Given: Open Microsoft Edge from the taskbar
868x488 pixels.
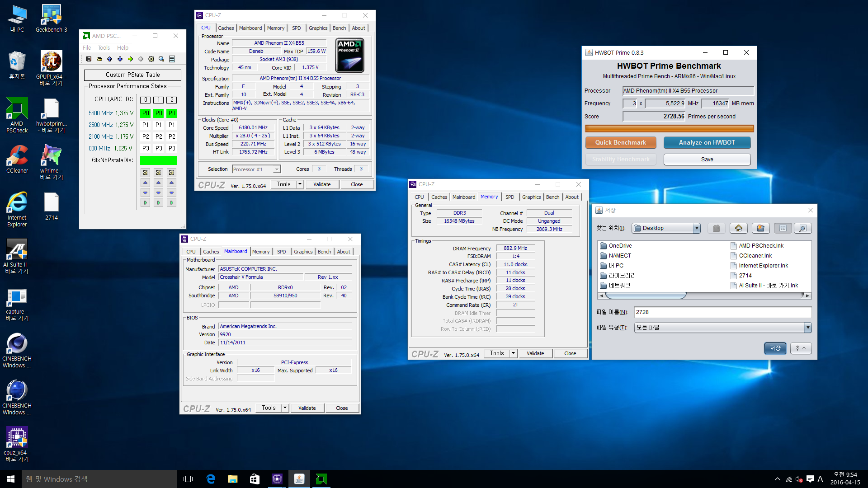Looking at the screenshot, I should click(211, 479).
